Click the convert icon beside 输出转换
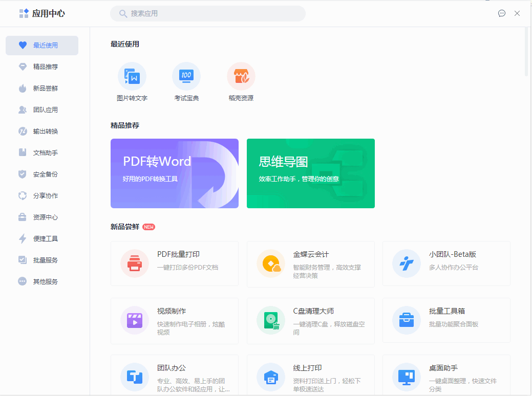This screenshot has width=532, height=396. tap(23, 131)
